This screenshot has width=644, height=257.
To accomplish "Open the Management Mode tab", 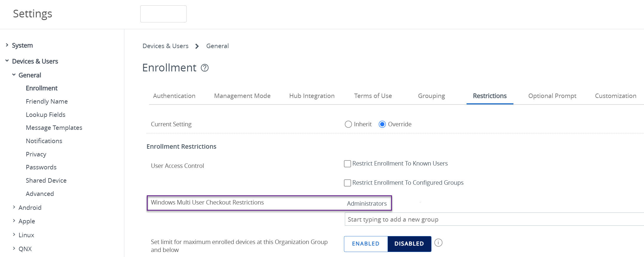I will 242,96.
